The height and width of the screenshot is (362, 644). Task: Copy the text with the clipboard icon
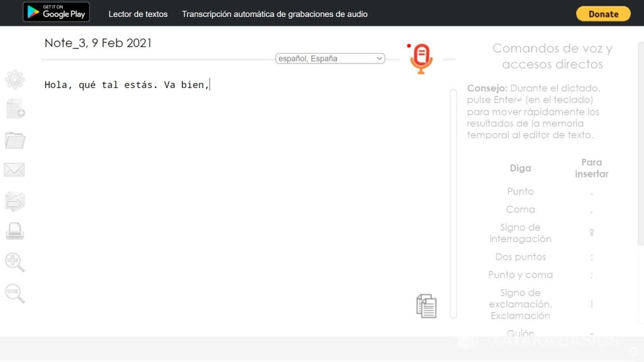[x=426, y=306]
